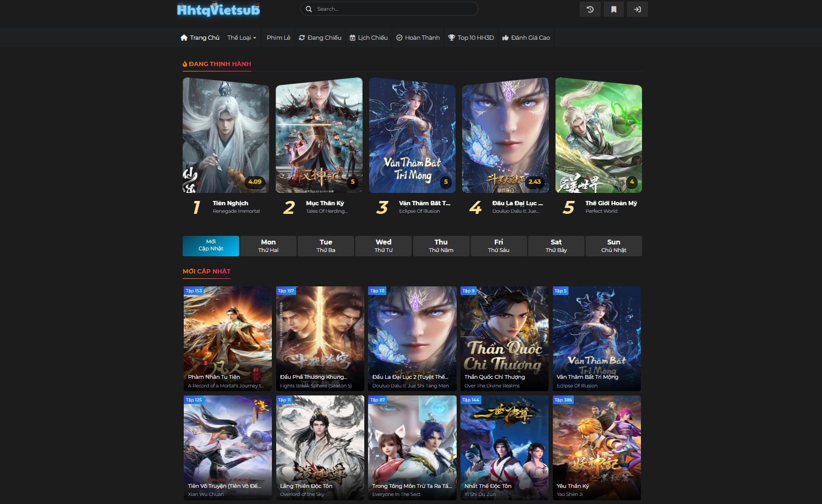Select the Wed Thứ Tư tab

(383, 246)
